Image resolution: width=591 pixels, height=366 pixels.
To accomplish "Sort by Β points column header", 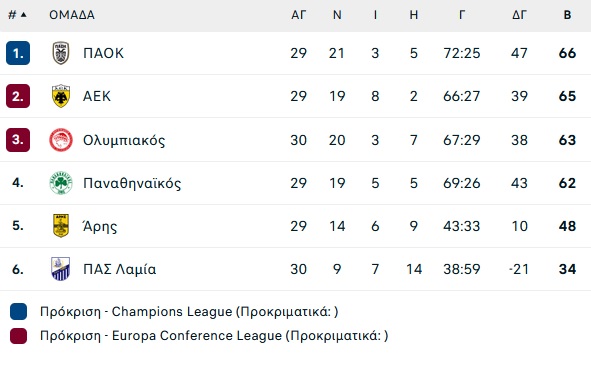I will pyautogui.click(x=567, y=15).
